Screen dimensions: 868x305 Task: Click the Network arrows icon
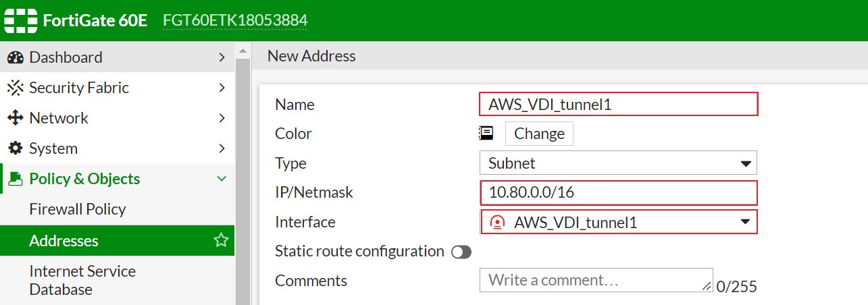point(16,118)
